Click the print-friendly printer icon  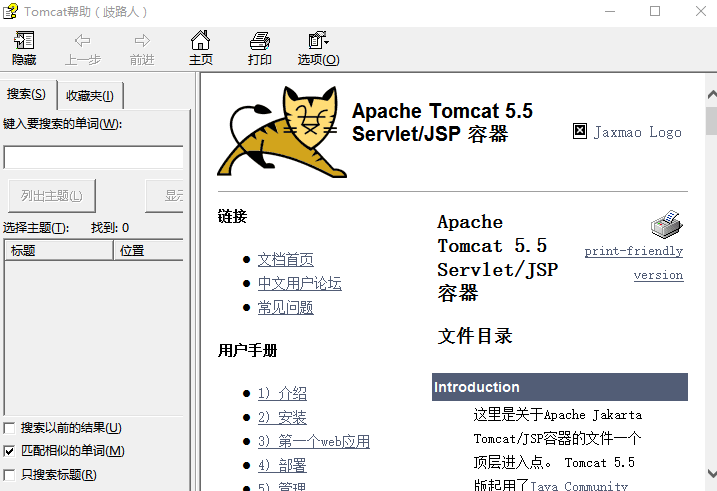[666, 223]
